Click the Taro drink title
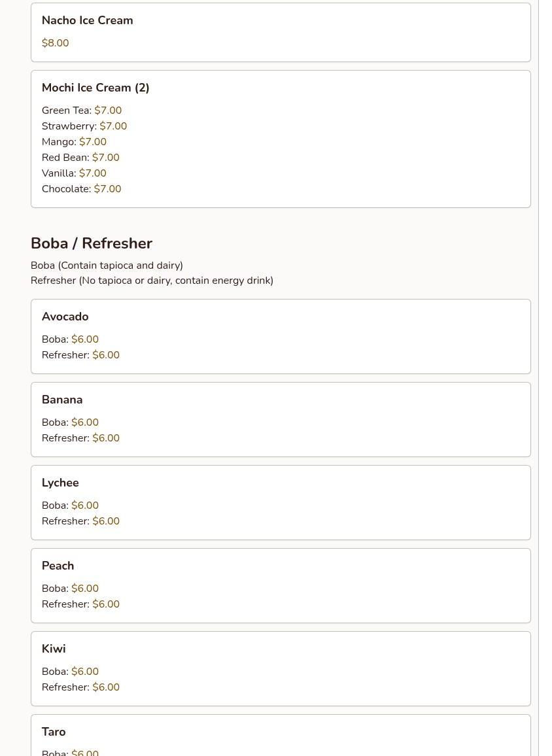This screenshot has width=552, height=756. click(x=54, y=732)
